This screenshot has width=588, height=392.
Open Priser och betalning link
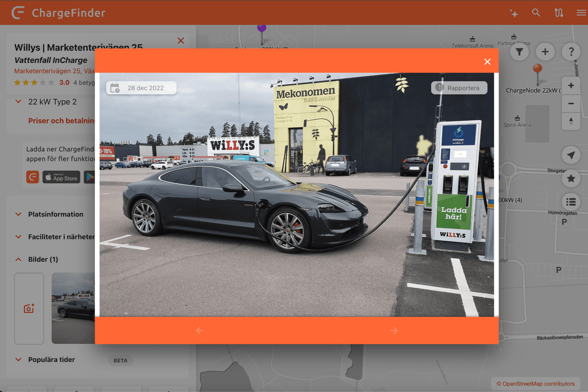click(61, 121)
